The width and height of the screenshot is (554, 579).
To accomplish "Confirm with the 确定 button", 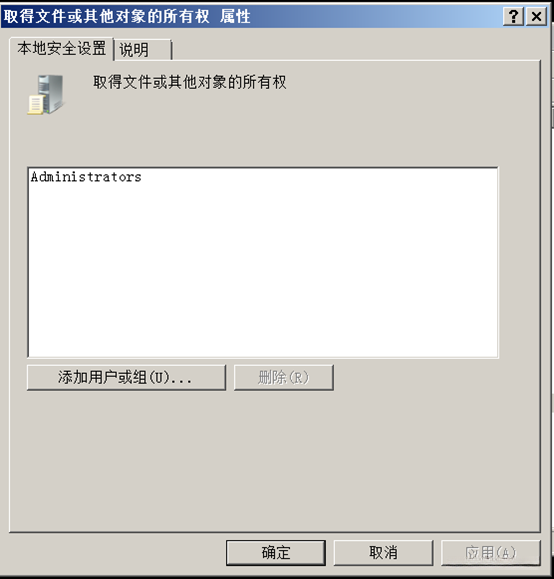I will point(276,553).
